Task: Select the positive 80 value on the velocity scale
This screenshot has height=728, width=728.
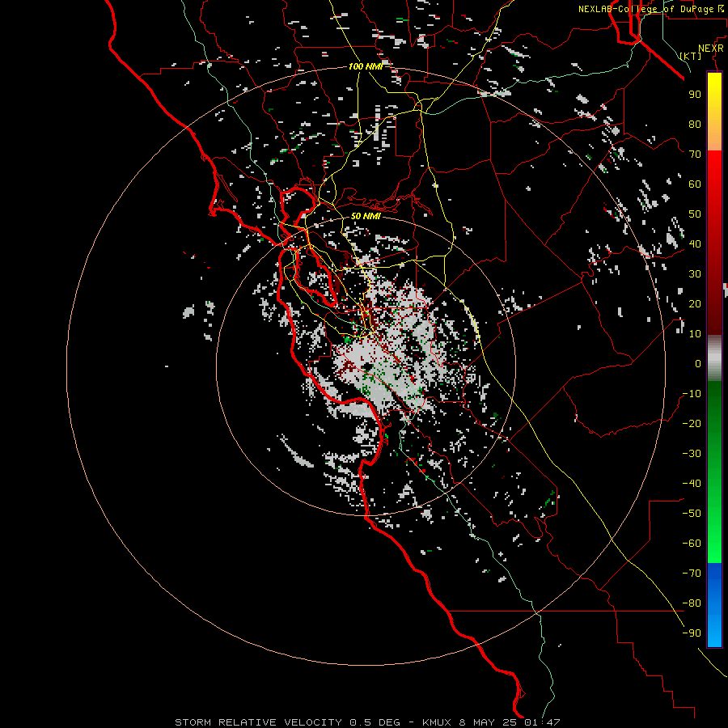Action: pyautogui.click(x=695, y=125)
